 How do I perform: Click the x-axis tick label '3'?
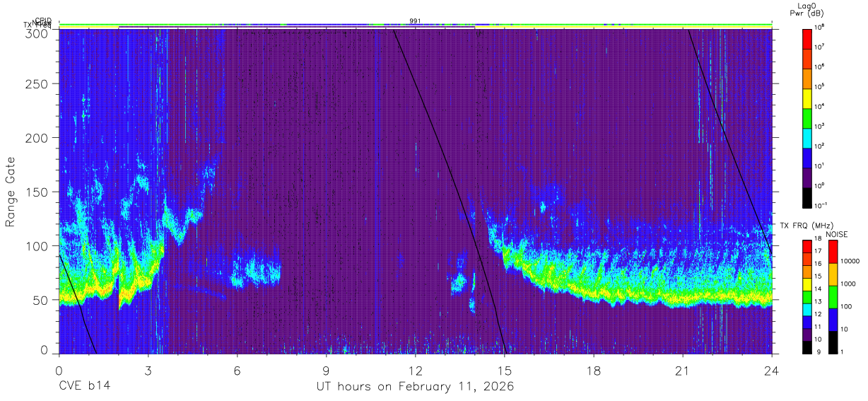click(148, 371)
